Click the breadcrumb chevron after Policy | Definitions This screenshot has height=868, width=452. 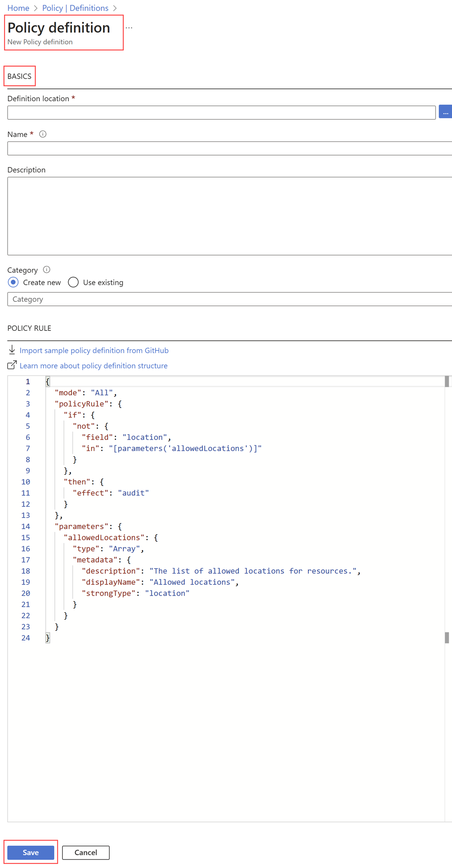point(115,8)
